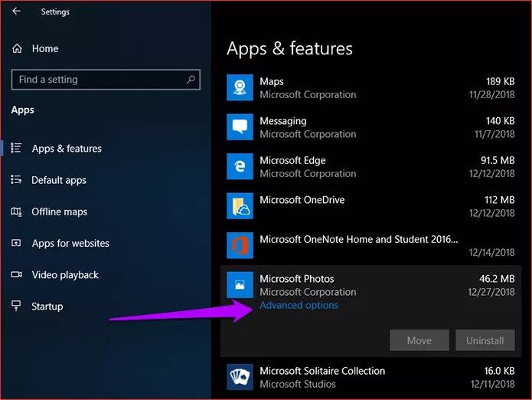
Task: Open Default apps section
Action: (59, 180)
